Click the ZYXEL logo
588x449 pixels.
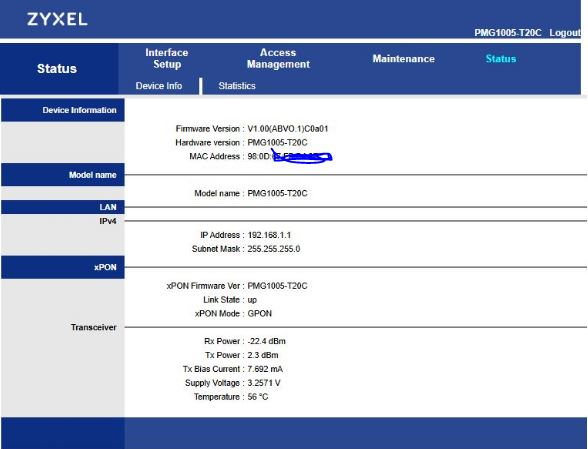pos(57,19)
